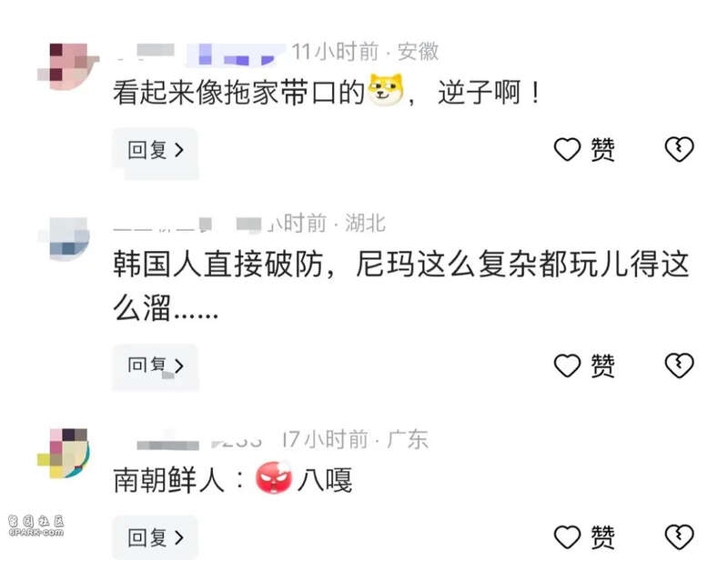The height and width of the screenshot is (581, 728).
Task: Open the Anhui commenter's avatar profile
Action: (x=68, y=66)
